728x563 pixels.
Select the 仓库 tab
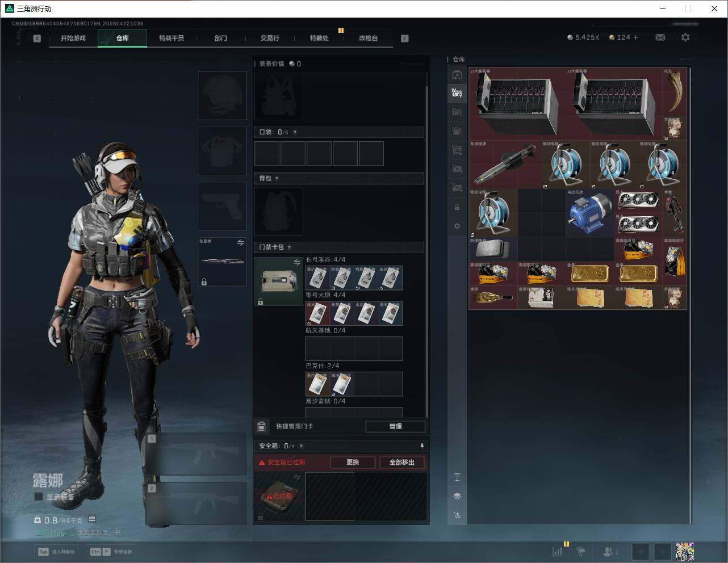122,38
